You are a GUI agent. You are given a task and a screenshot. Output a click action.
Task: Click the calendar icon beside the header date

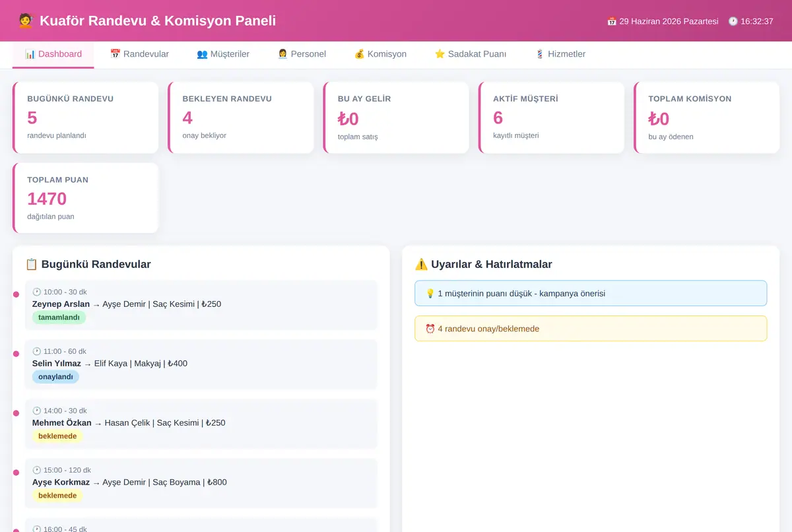[612, 21]
